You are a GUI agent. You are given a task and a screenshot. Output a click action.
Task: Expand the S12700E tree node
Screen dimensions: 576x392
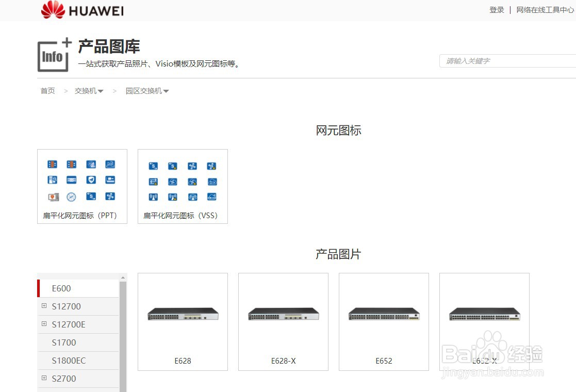[x=44, y=324]
